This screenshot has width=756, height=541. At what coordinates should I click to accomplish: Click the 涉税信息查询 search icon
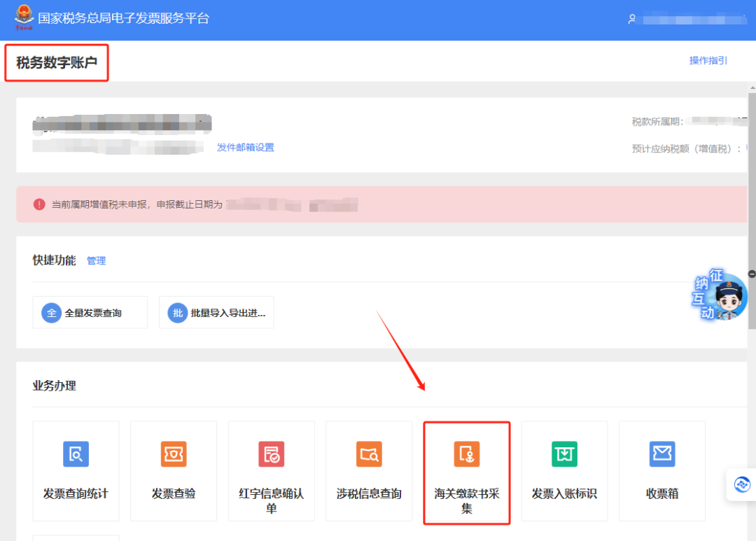point(369,454)
